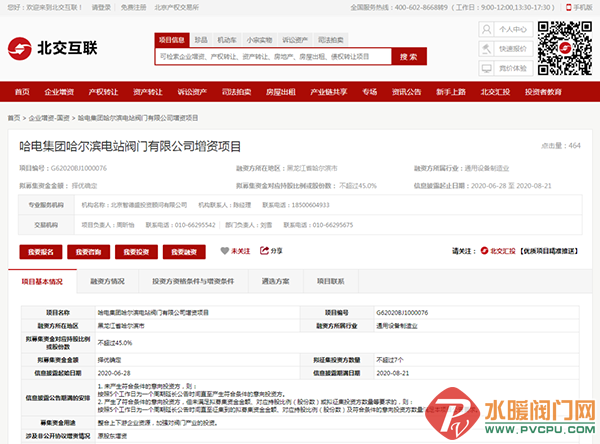Click the 手机版 phone icon

click(x=569, y=7)
